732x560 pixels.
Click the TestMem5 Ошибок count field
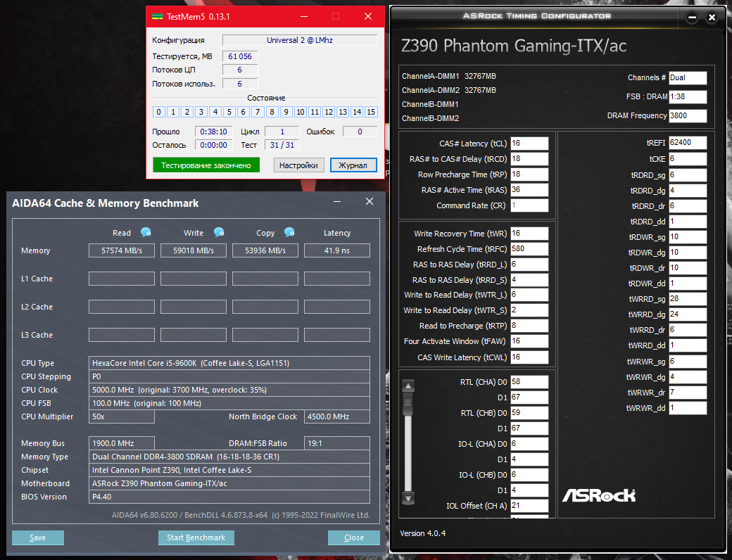(x=360, y=132)
